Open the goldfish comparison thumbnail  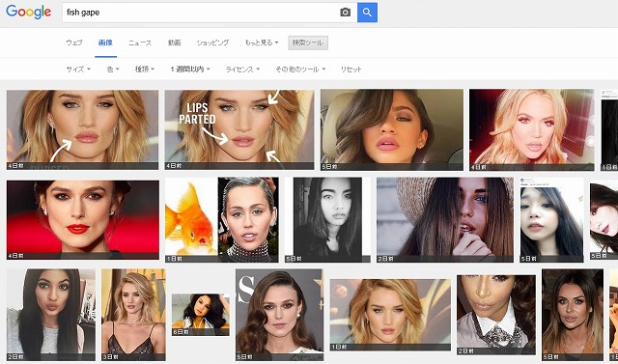point(221,220)
